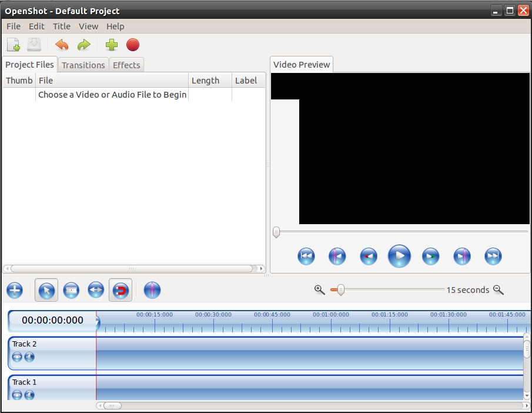The width and height of the screenshot is (532, 413).
Task: Jump to next marker in preview
Action: tap(462, 256)
